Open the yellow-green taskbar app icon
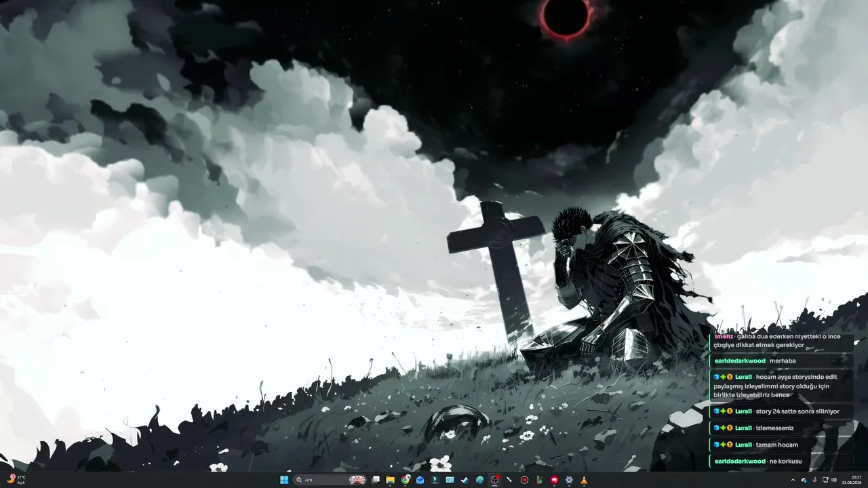Screen dimensions: 868x488 pyautogui.click(x=539, y=480)
